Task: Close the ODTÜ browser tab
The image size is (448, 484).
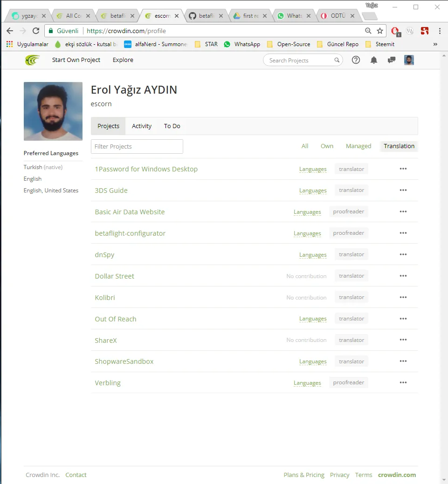Action: click(x=352, y=16)
